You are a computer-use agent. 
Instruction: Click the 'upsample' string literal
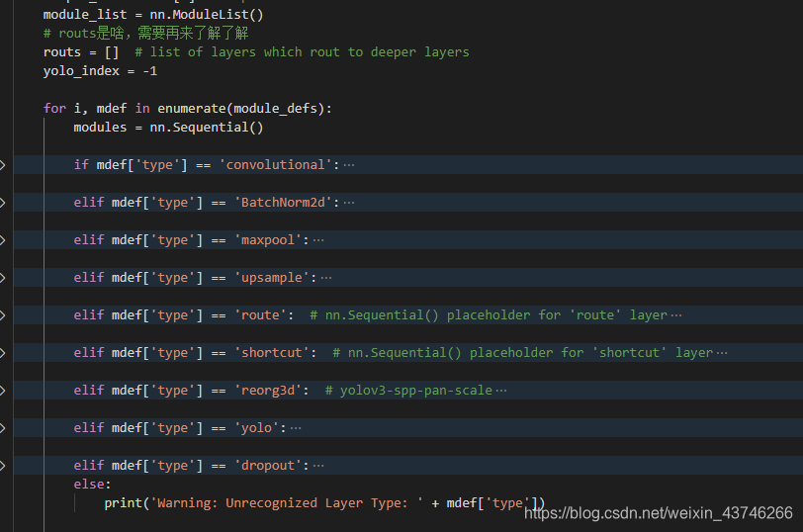pyautogui.click(x=272, y=278)
